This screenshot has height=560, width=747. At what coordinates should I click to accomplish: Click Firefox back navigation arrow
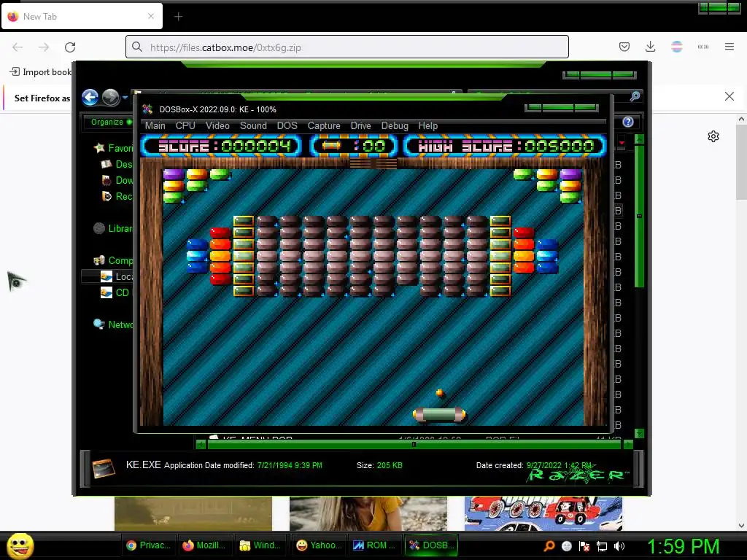click(18, 47)
